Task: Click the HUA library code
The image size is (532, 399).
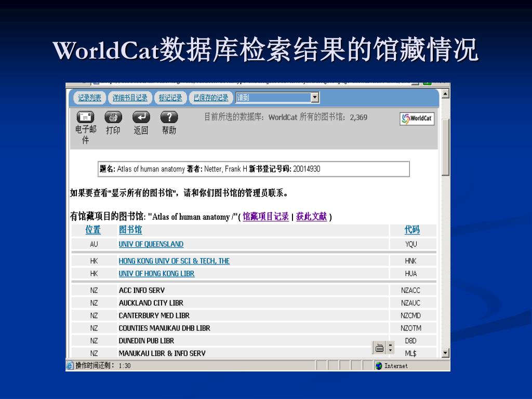Action: pos(411,273)
